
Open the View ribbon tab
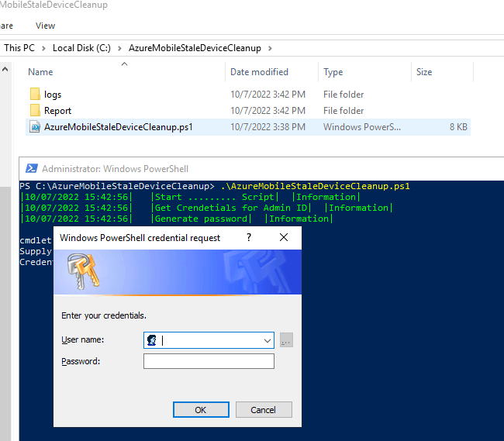[46, 26]
